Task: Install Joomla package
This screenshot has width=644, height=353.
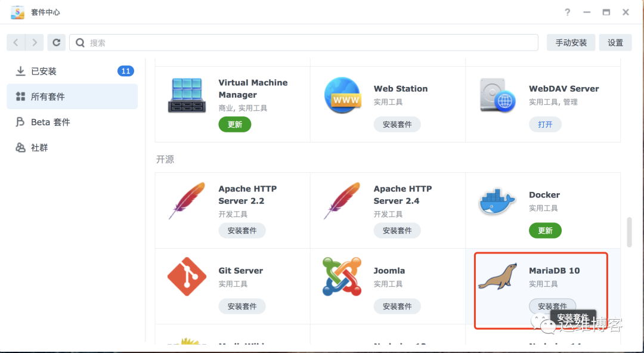Action: [x=397, y=306]
